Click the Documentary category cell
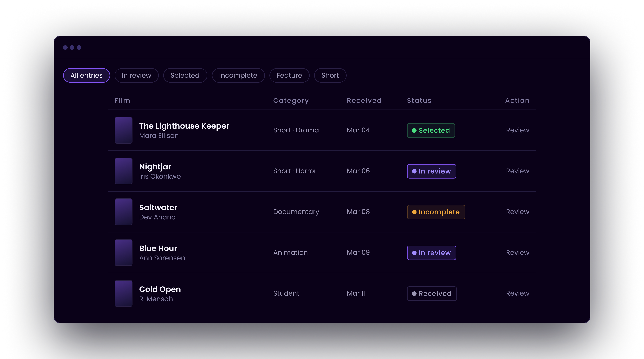Screen dimensions: 644x359 296,212
